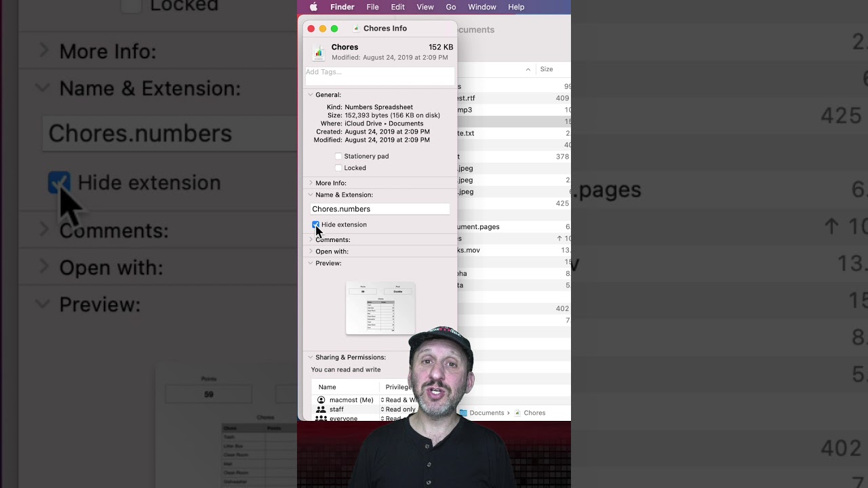This screenshot has height=488, width=868.
Task: Click the green zoom button of Chores Info
Action: (x=334, y=28)
